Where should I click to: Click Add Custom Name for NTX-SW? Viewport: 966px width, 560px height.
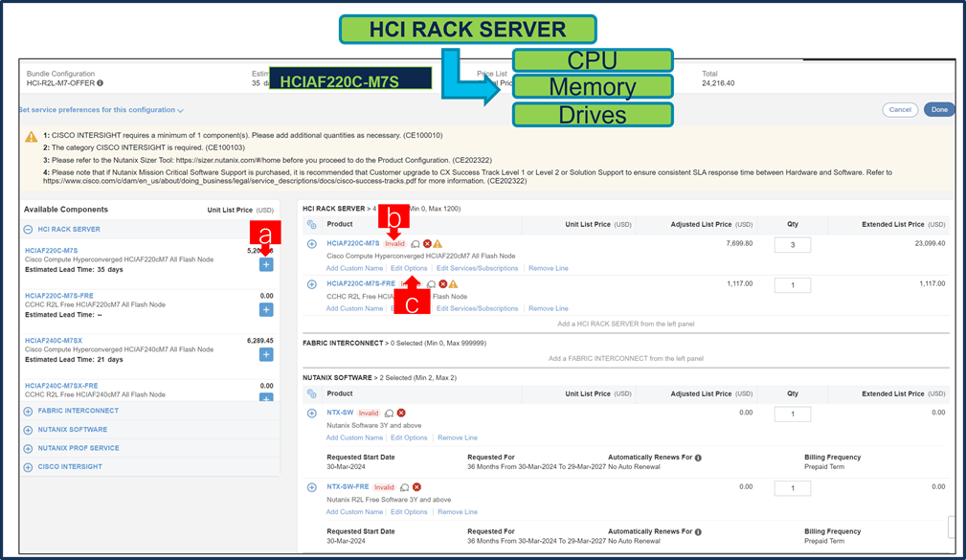(x=355, y=438)
